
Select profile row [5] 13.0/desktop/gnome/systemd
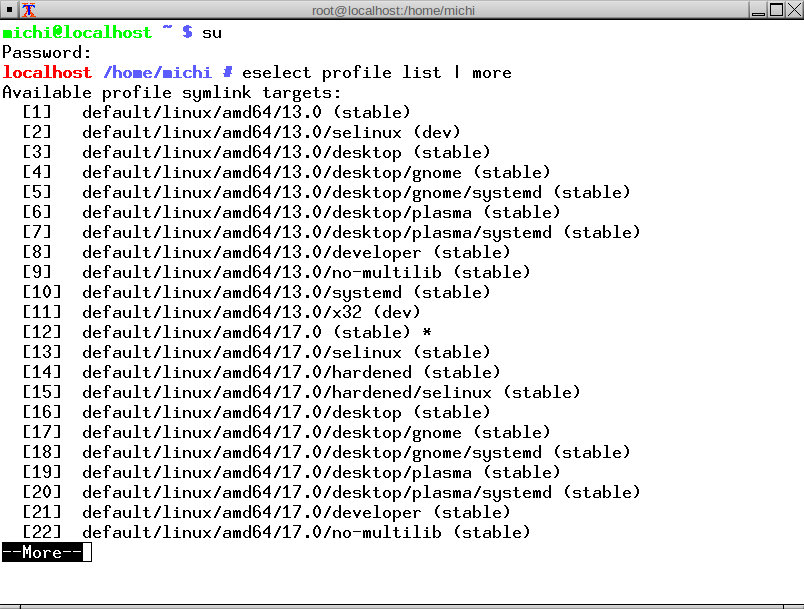(327, 193)
